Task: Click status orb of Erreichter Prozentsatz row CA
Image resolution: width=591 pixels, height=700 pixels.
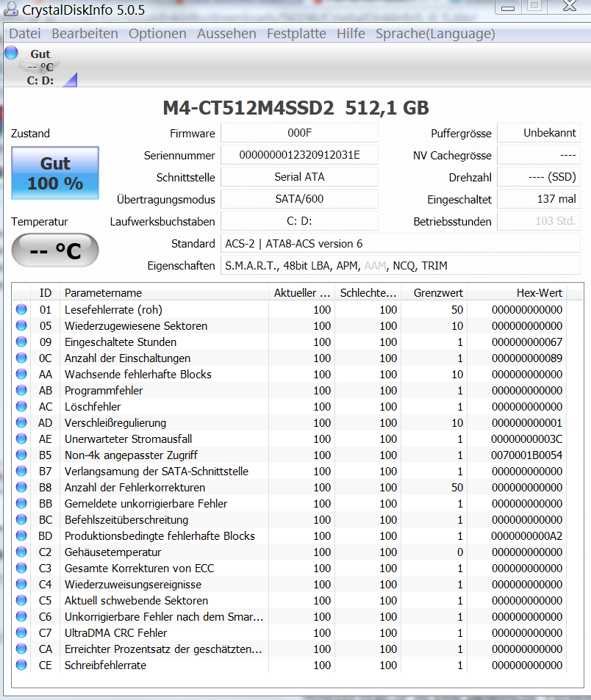Action: (x=21, y=649)
